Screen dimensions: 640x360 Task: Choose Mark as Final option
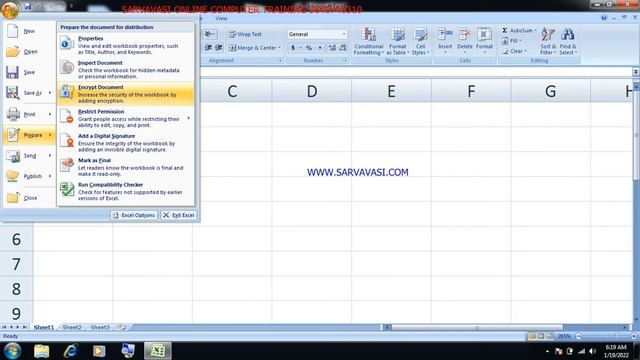[x=126, y=167]
